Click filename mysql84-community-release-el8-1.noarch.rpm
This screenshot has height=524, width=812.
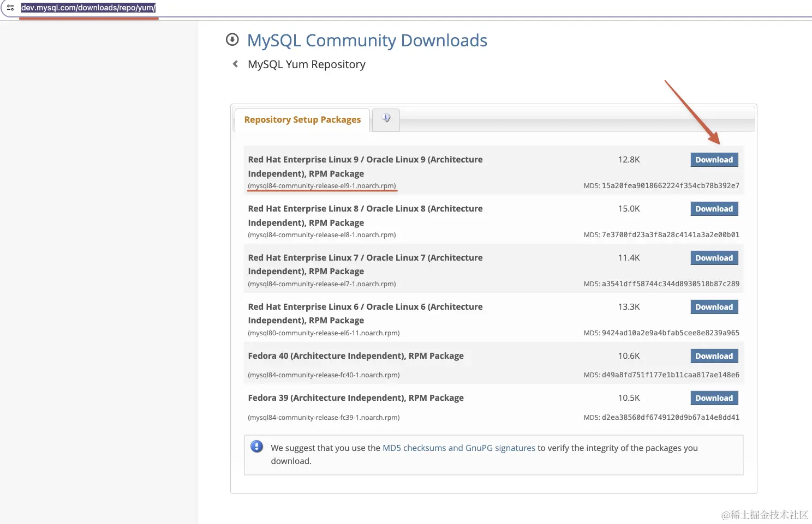pyautogui.click(x=322, y=235)
